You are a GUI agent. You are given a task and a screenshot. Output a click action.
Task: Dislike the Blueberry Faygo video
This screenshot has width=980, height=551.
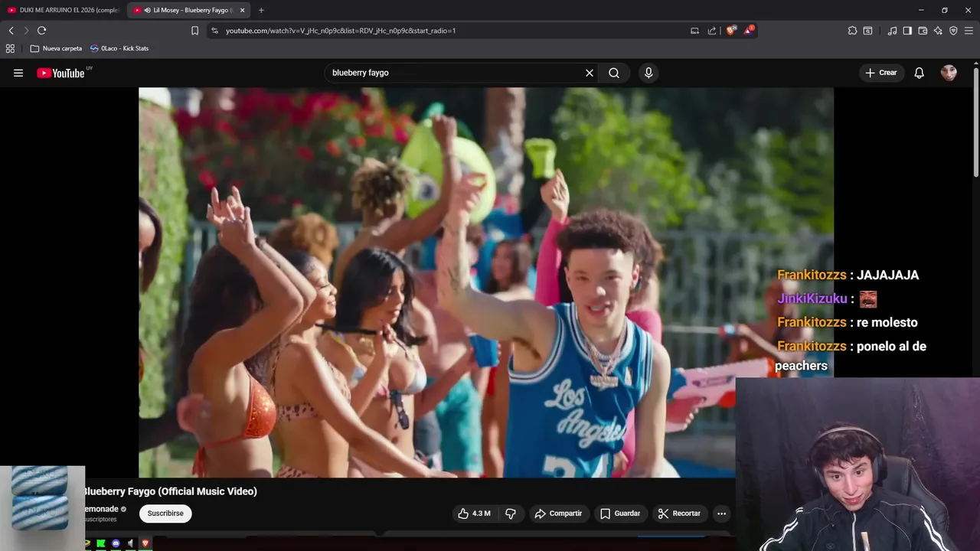click(511, 514)
